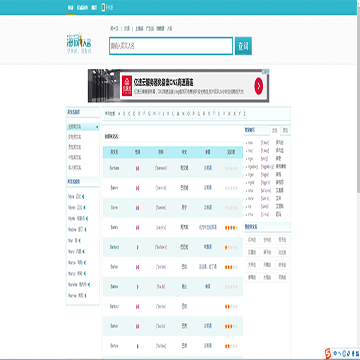
Task: Select letter A in the alphabet index
Action: (119, 114)
